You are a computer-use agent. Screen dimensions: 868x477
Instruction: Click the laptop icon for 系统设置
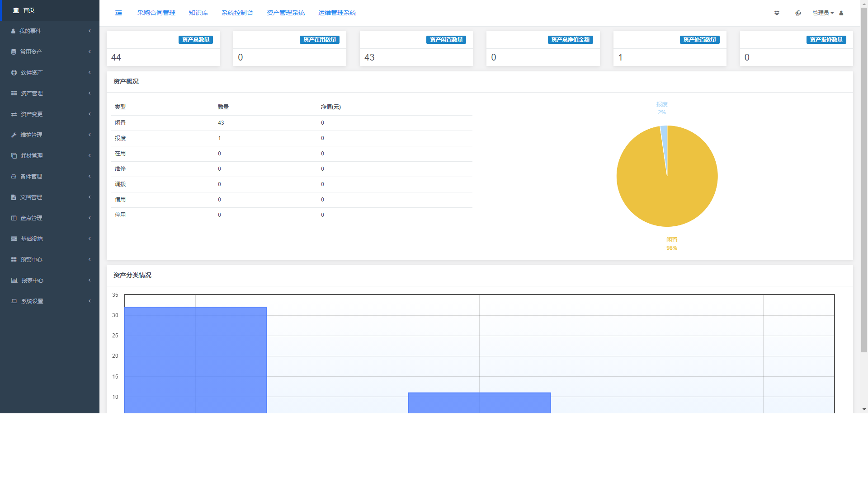tap(14, 301)
